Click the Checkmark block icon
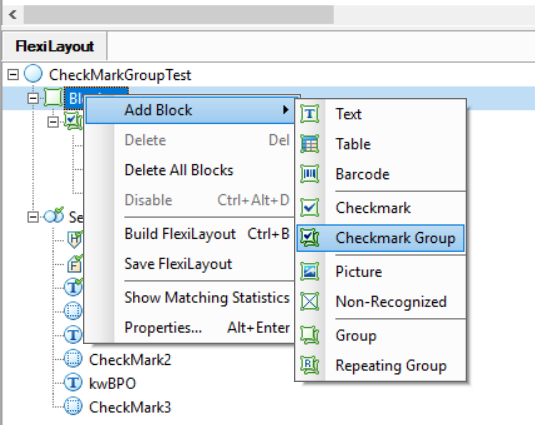The width and height of the screenshot is (535, 425). [309, 208]
